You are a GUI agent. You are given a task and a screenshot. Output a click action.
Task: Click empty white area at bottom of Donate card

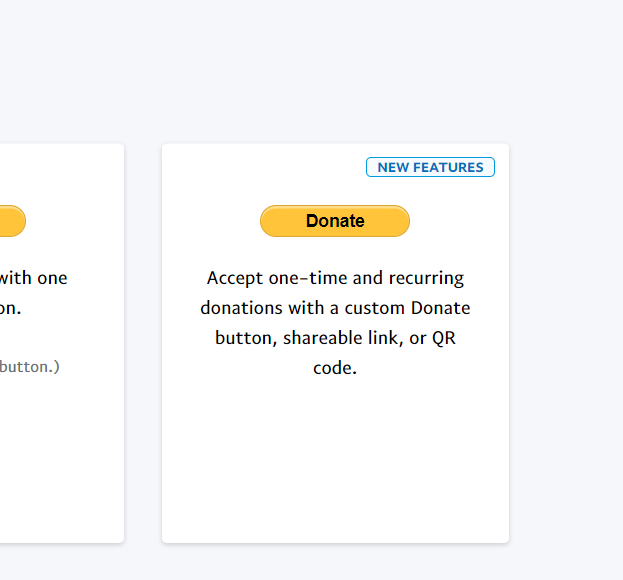coord(335,470)
